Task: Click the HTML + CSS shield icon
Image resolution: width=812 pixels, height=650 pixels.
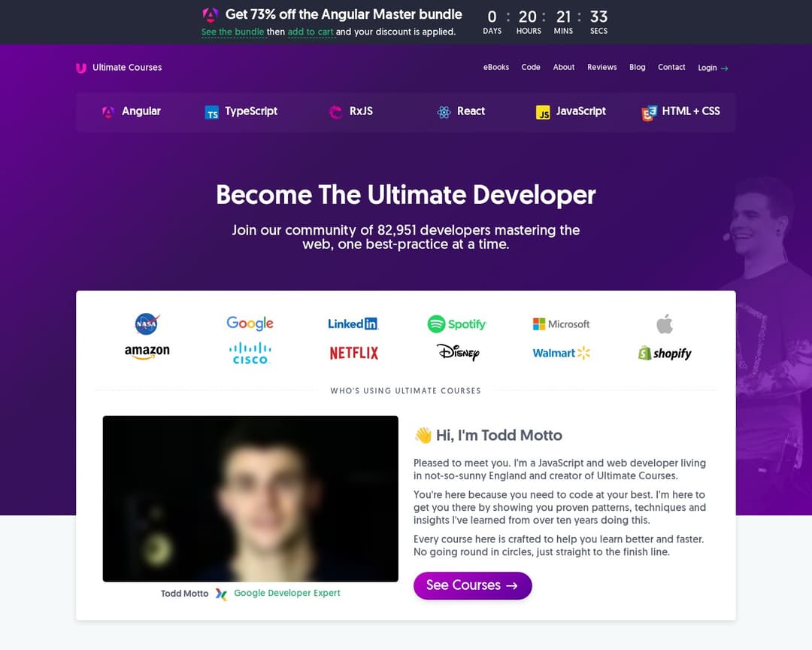Action: (649, 113)
